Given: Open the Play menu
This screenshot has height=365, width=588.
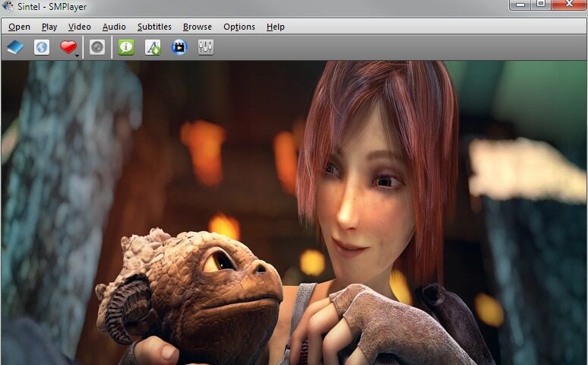Looking at the screenshot, I should (49, 27).
